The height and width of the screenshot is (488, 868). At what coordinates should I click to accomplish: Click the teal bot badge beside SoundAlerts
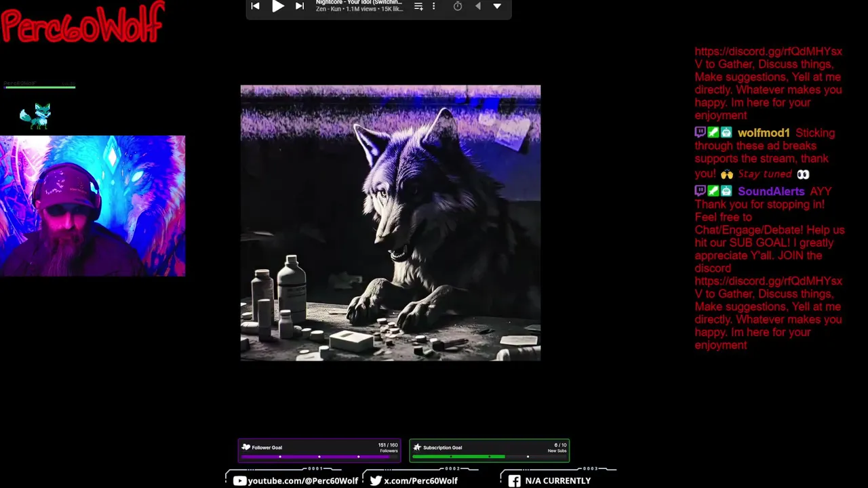click(726, 191)
